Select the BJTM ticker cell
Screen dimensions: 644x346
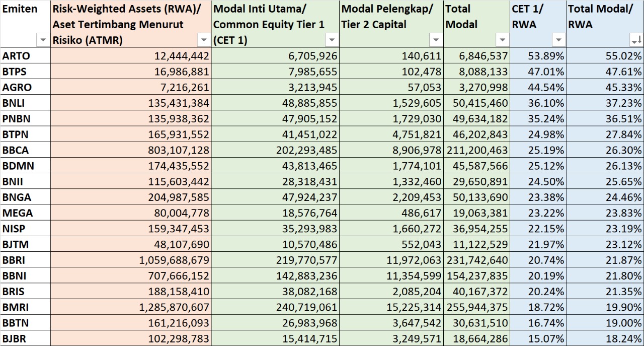[25, 244]
